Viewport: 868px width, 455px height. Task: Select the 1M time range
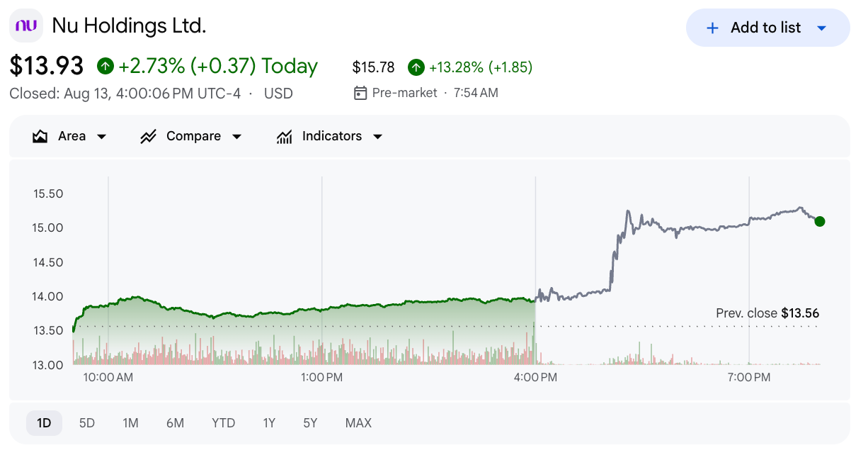(x=130, y=423)
